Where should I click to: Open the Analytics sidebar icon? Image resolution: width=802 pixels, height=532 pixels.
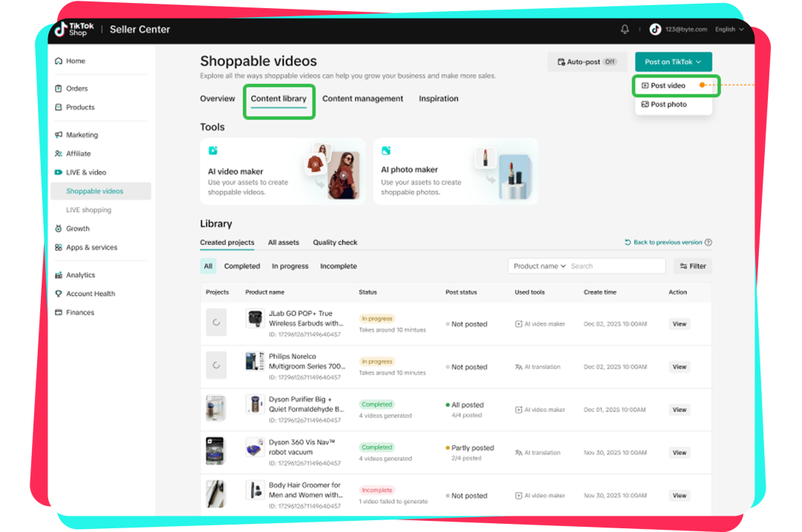click(x=59, y=275)
